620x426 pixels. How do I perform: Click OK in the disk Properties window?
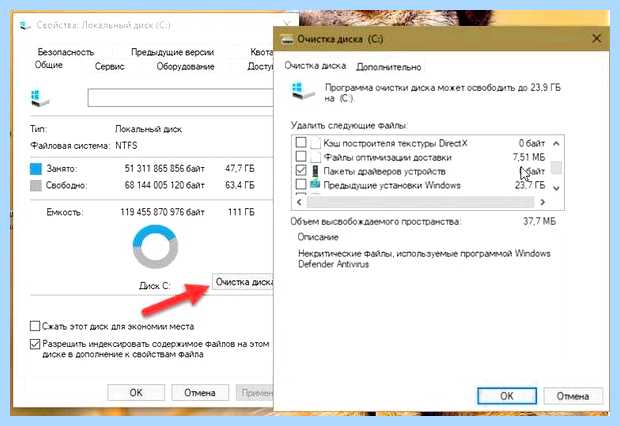136,392
